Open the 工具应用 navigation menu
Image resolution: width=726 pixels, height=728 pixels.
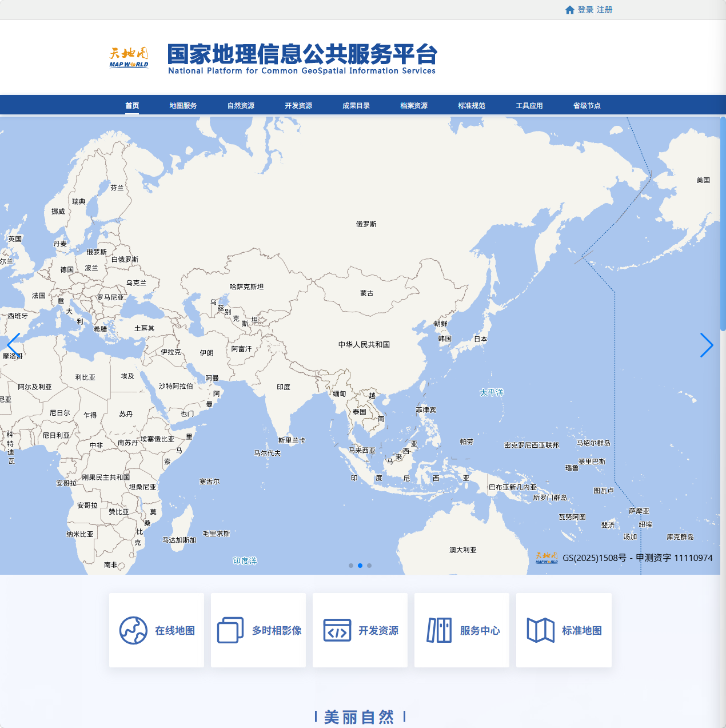(x=529, y=105)
